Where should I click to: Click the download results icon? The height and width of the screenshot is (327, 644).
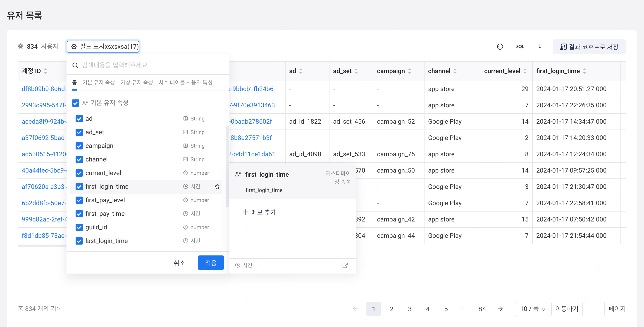tap(540, 46)
